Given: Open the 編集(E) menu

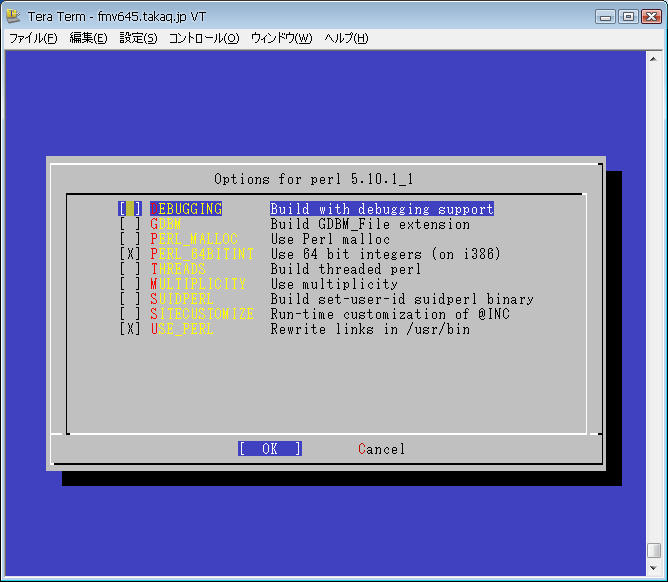Looking at the screenshot, I should [x=88, y=38].
